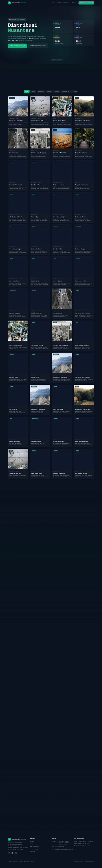102x868 pixels.
Task: Click the Hubungi Kami header button
Action: 86,3
